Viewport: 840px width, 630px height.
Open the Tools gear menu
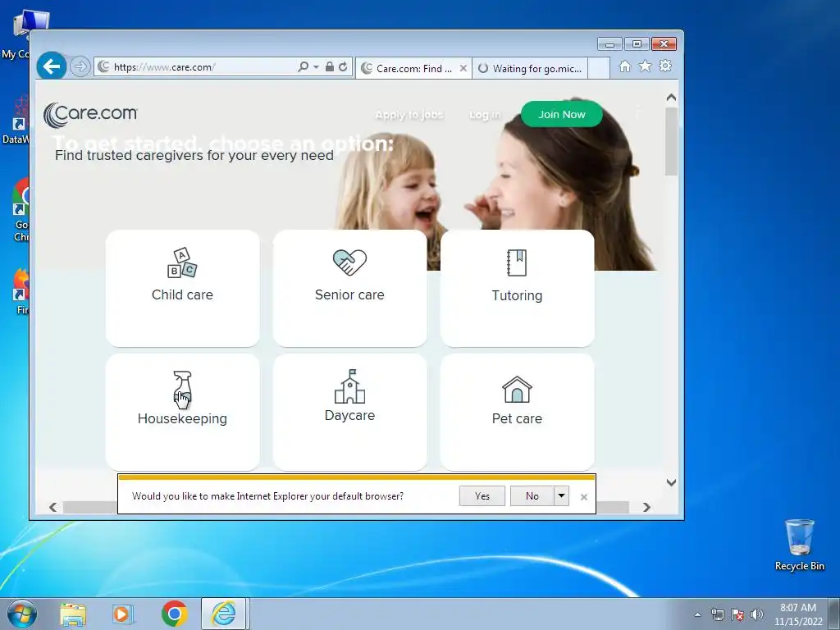[x=665, y=66]
